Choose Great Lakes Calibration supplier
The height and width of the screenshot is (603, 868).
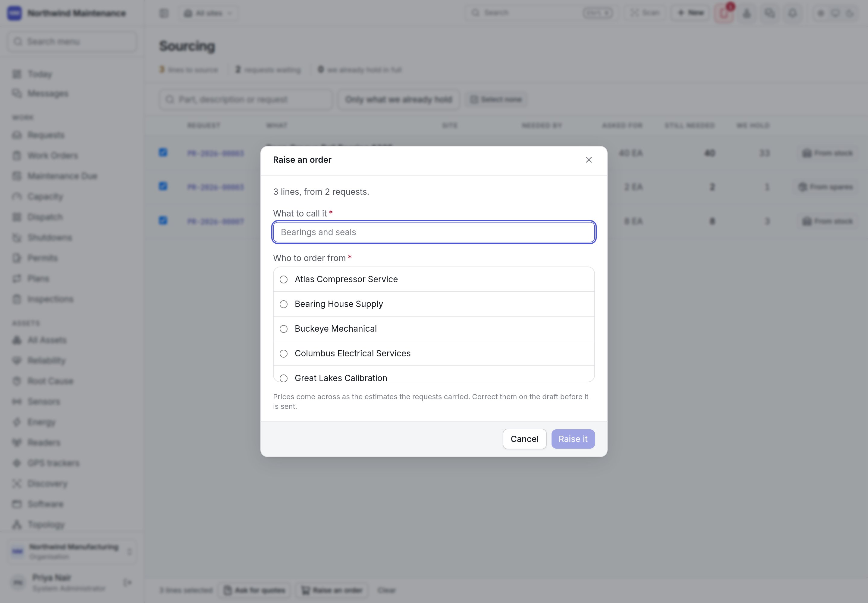pos(434,375)
